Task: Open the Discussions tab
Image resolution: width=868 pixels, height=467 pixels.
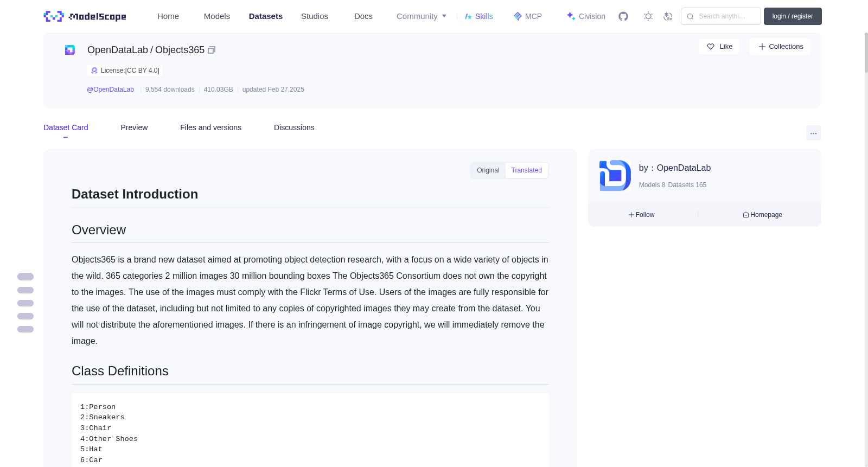Action: 294,127
